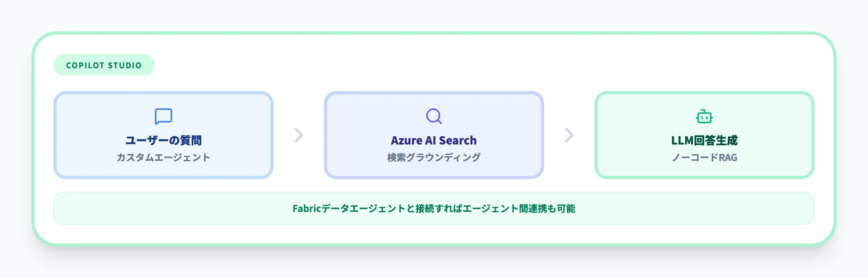The height and width of the screenshot is (278, 868).
Task: Click the chat bubble icon
Action: tap(164, 116)
